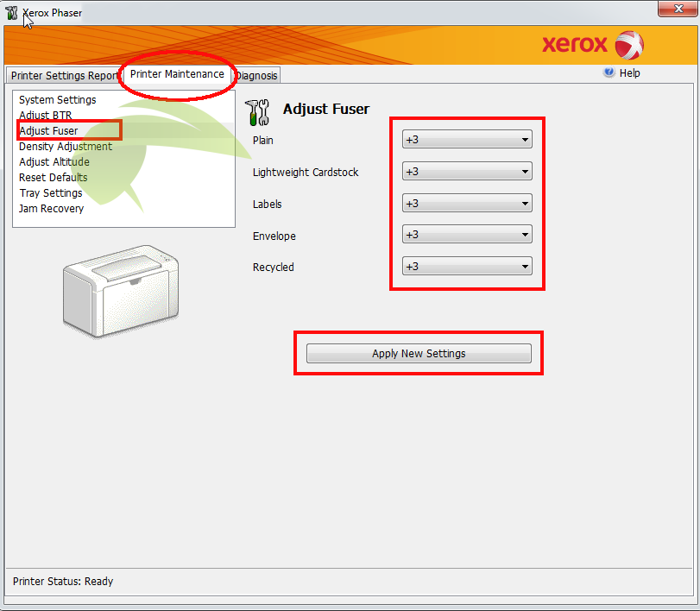700x611 pixels.
Task: Open the Labels fuser value dropdown
Action: coord(467,204)
